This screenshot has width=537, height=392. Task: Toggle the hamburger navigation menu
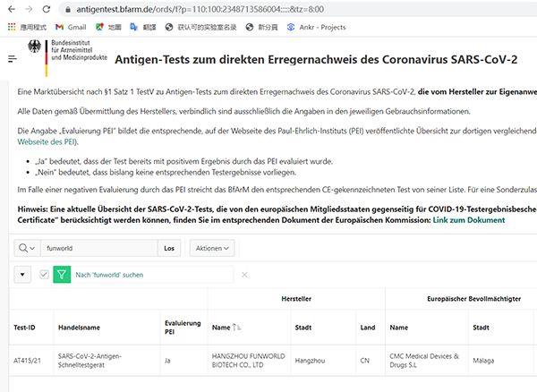pyautogui.click(x=13, y=59)
